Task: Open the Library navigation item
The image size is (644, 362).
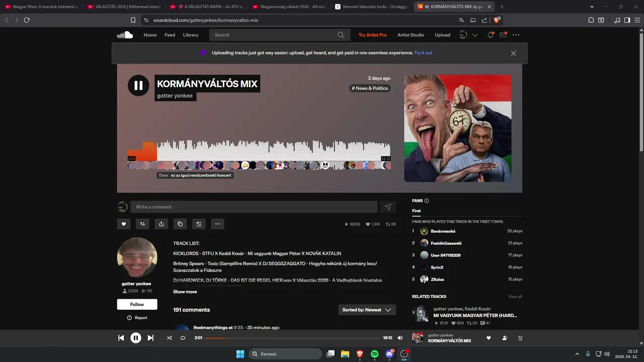Action: tap(191, 35)
